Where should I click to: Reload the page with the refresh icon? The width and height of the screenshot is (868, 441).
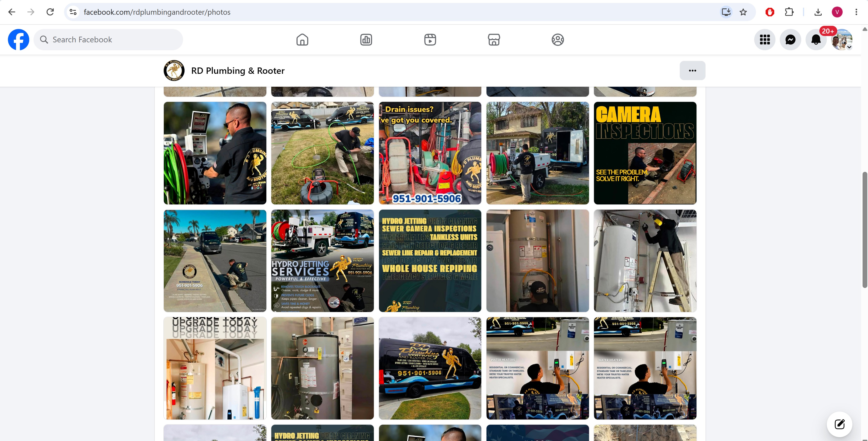50,12
